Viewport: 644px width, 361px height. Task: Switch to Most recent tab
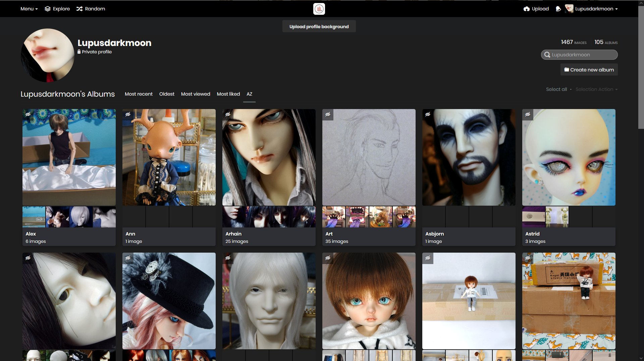click(x=139, y=94)
